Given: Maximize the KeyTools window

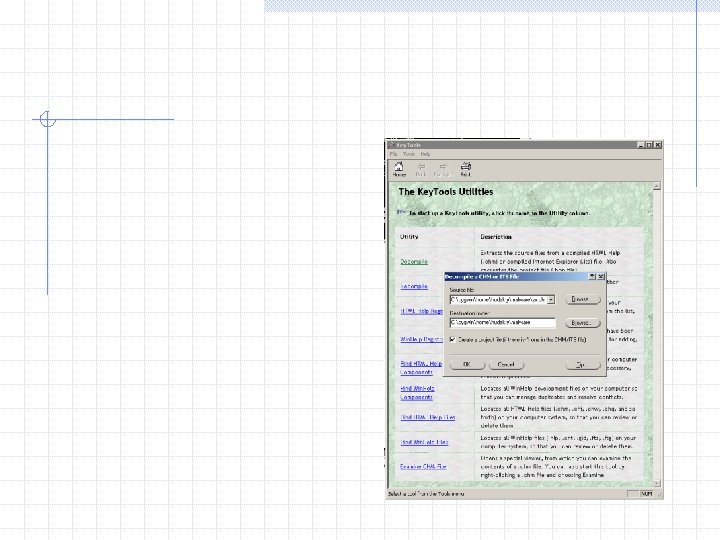Looking at the screenshot, I should (x=648, y=145).
